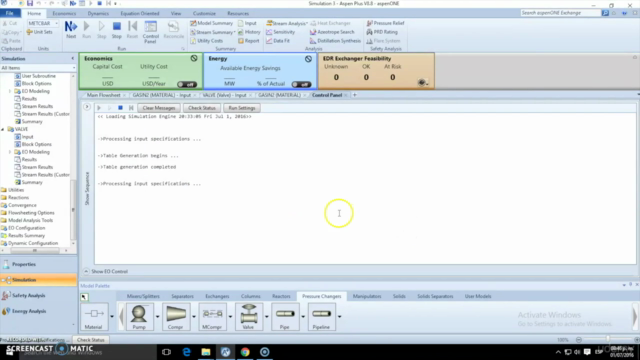This screenshot has height=360, width=640.
Task: Select the Pipe block in Model Palette
Action: [285, 317]
